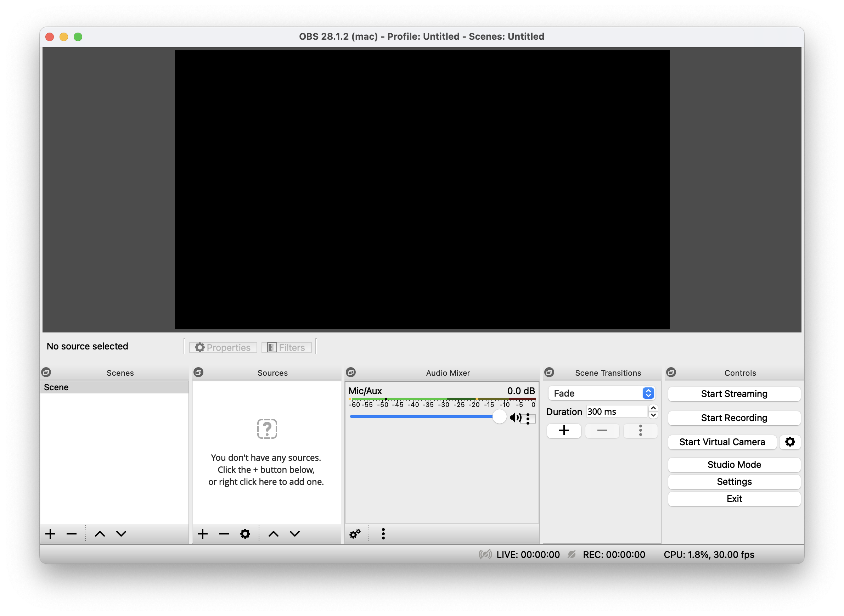Adjust the Mic/Aux volume slider

pyautogui.click(x=499, y=417)
